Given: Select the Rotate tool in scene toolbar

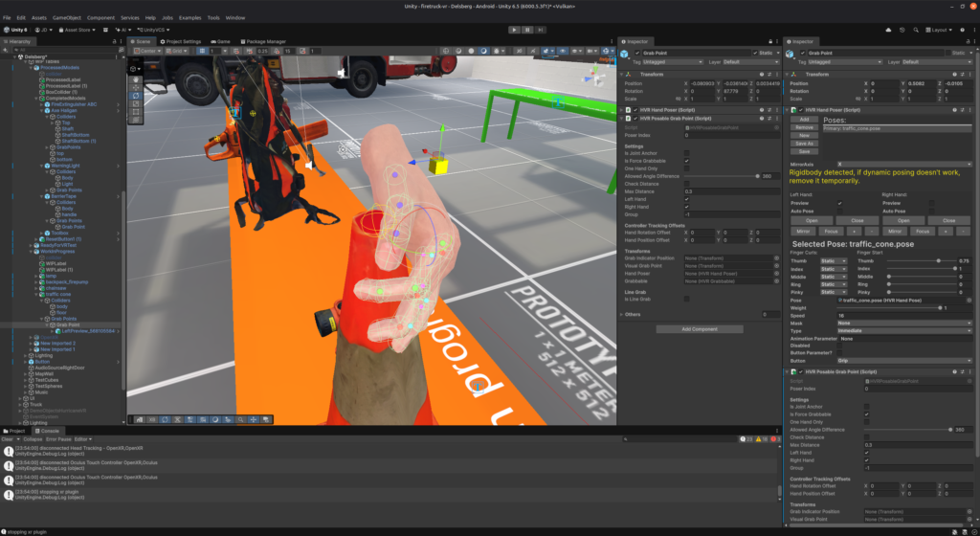Looking at the screenshot, I should click(136, 96).
